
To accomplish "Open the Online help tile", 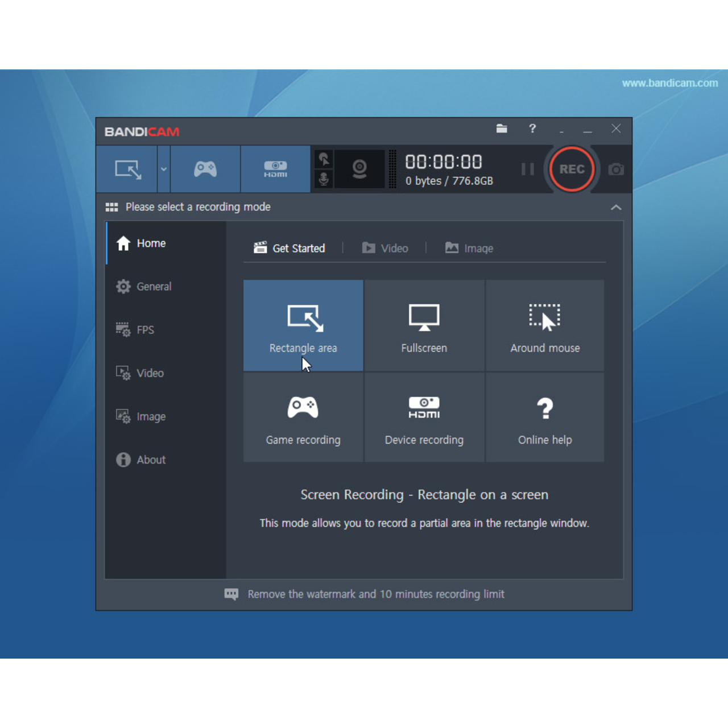I will click(545, 418).
